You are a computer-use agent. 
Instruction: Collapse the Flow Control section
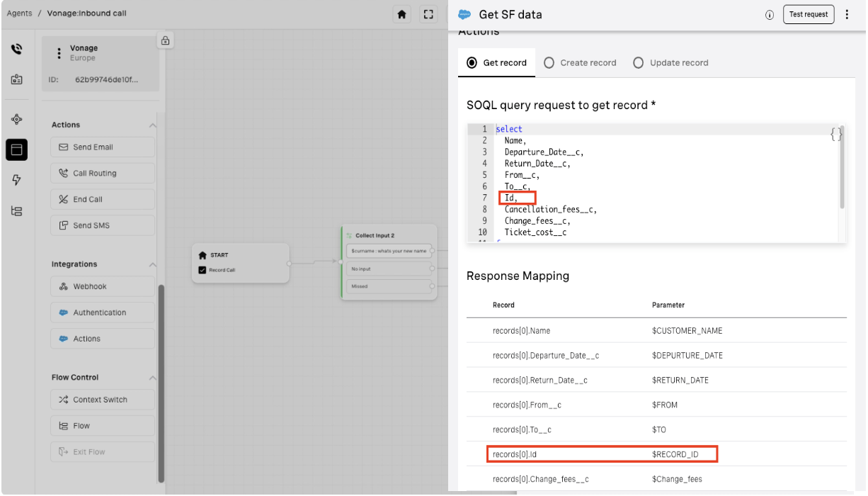pos(152,378)
